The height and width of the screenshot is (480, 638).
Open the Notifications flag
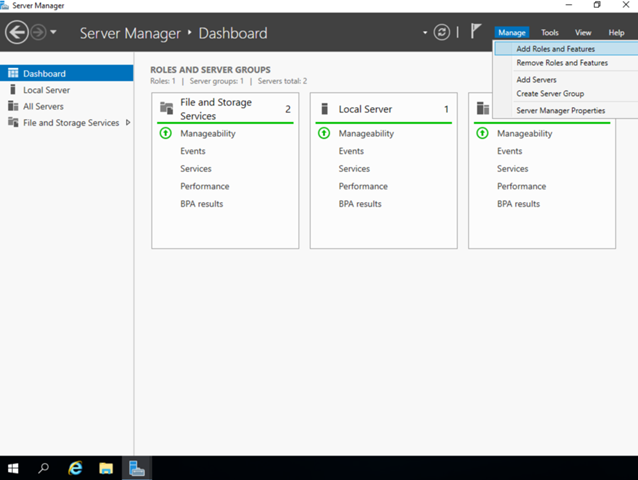(x=476, y=31)
